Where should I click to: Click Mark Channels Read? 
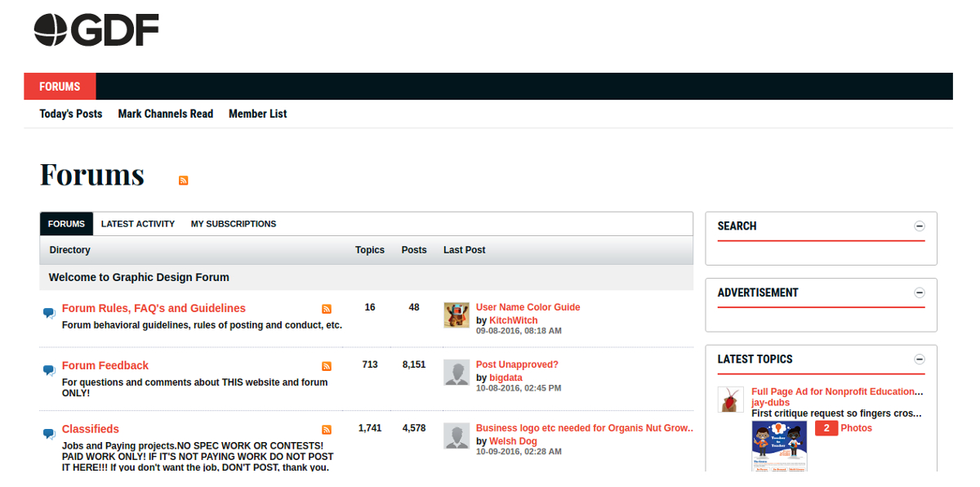(x=165, y=114)
